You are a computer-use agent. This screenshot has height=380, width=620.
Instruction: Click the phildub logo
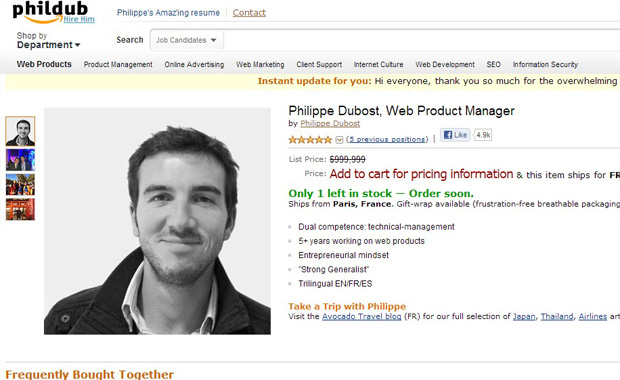point(50,11)
